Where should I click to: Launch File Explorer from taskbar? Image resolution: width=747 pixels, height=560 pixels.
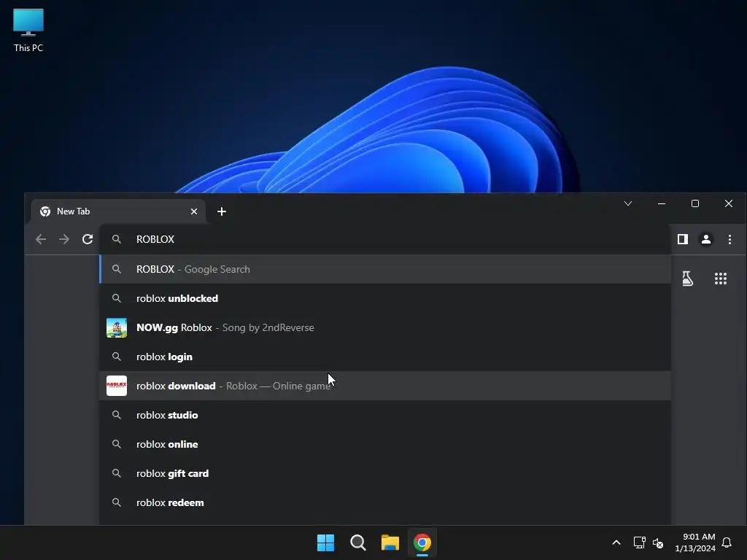tap(390, 542)
